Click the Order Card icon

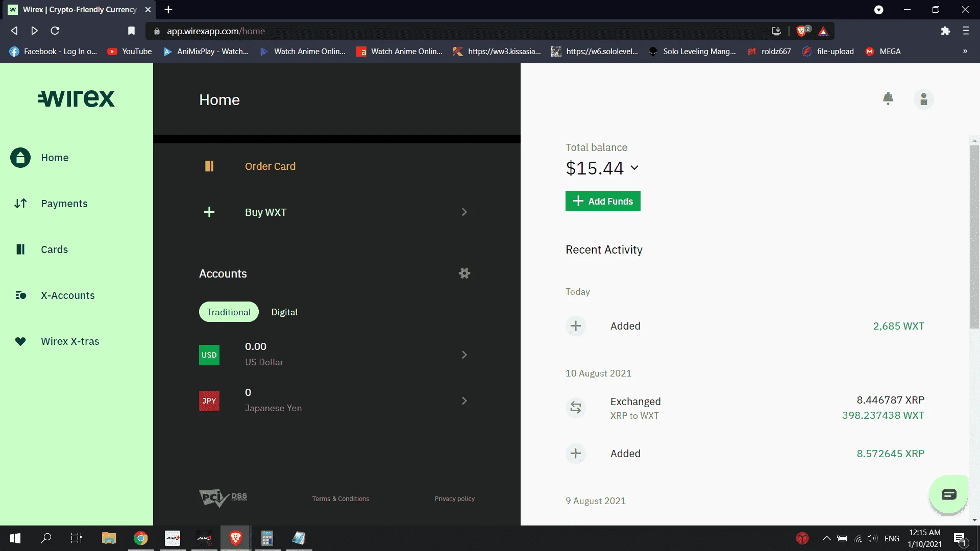[209, 166]
